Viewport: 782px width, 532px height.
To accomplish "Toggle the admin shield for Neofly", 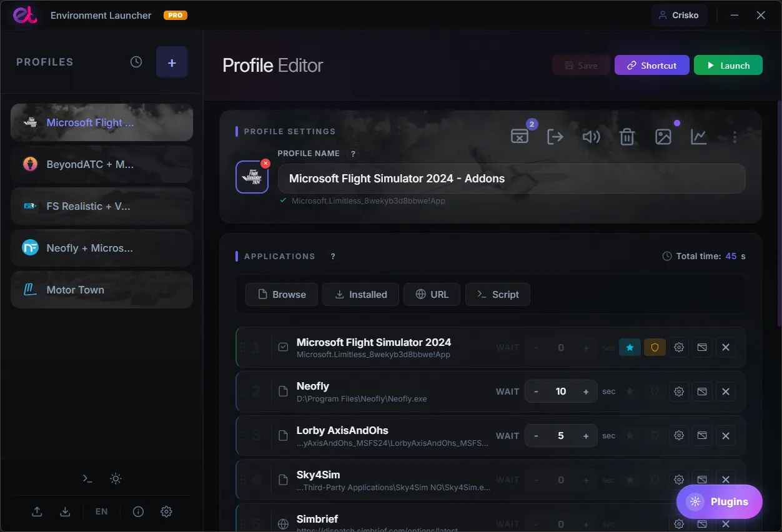I will [655, 392].
